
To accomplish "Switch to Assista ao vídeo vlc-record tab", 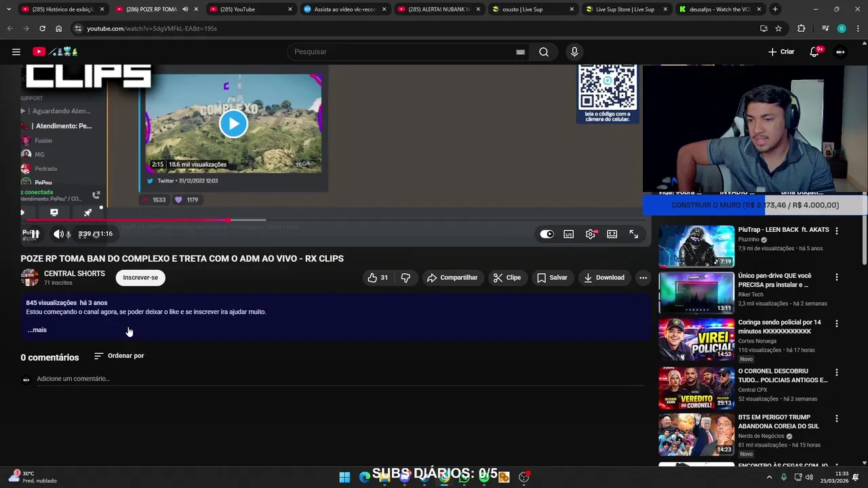I will (344, 9).
